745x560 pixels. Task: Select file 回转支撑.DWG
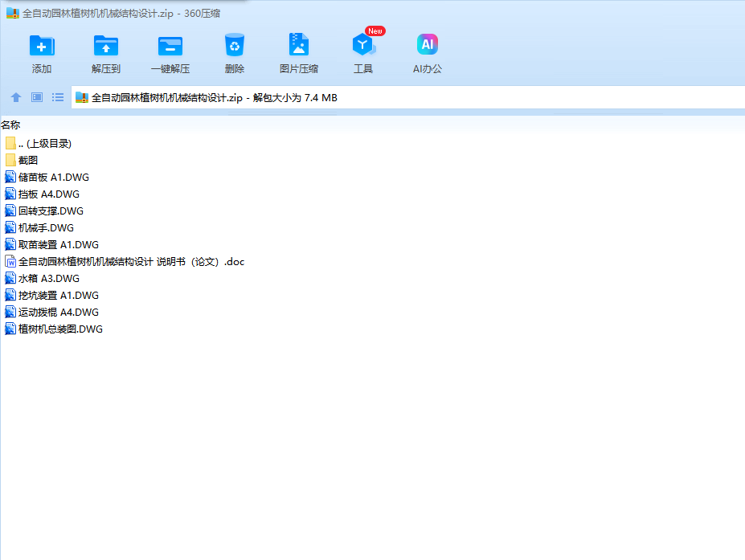click(x=44, y=211)
